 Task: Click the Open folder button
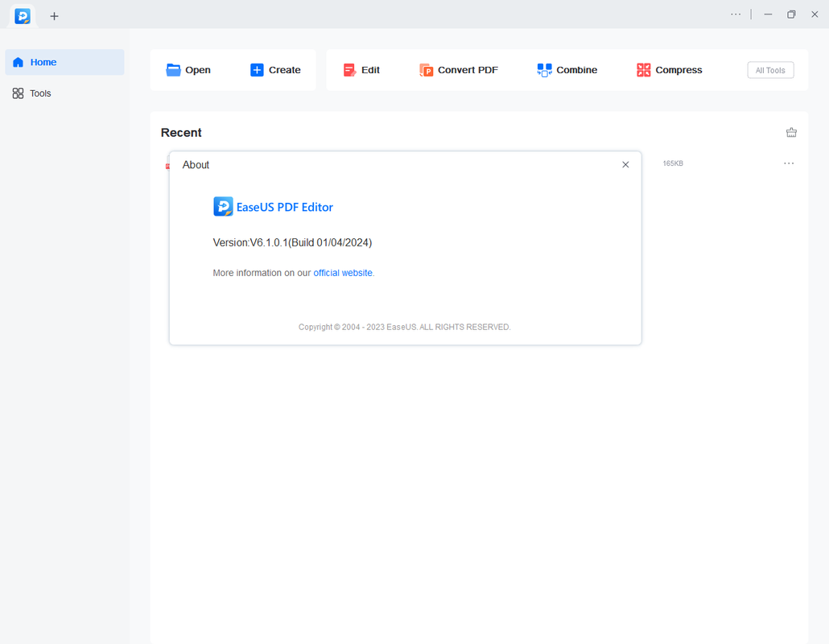tap(188, 70)
